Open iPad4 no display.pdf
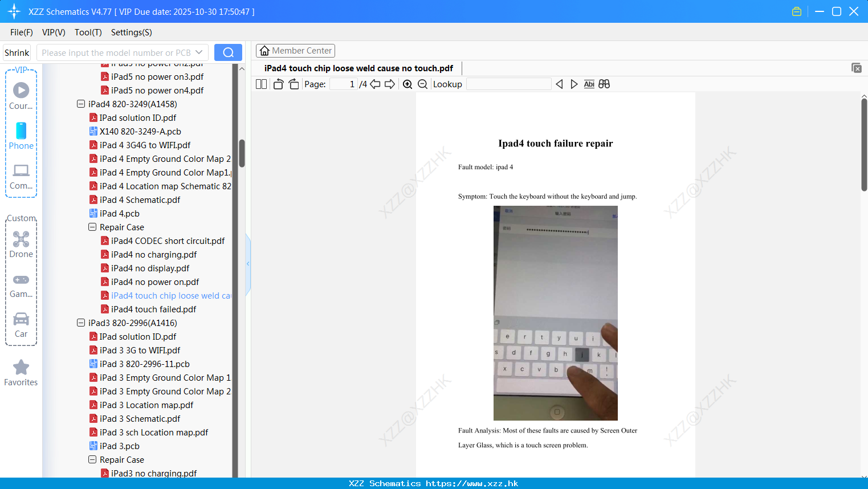The height and width of the screenshot is (489, 868). click(x=145, y=268)
